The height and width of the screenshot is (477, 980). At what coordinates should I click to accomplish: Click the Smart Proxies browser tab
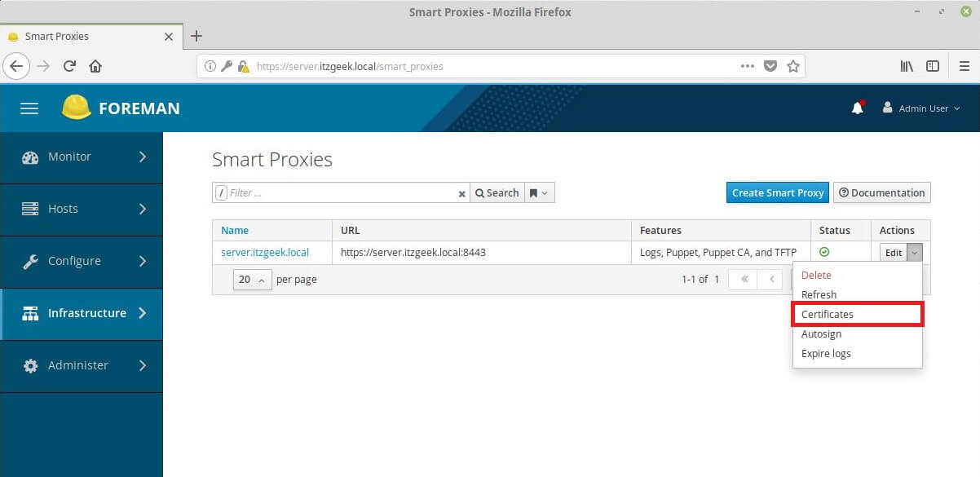pyautogui.click(x=90, y=37)
